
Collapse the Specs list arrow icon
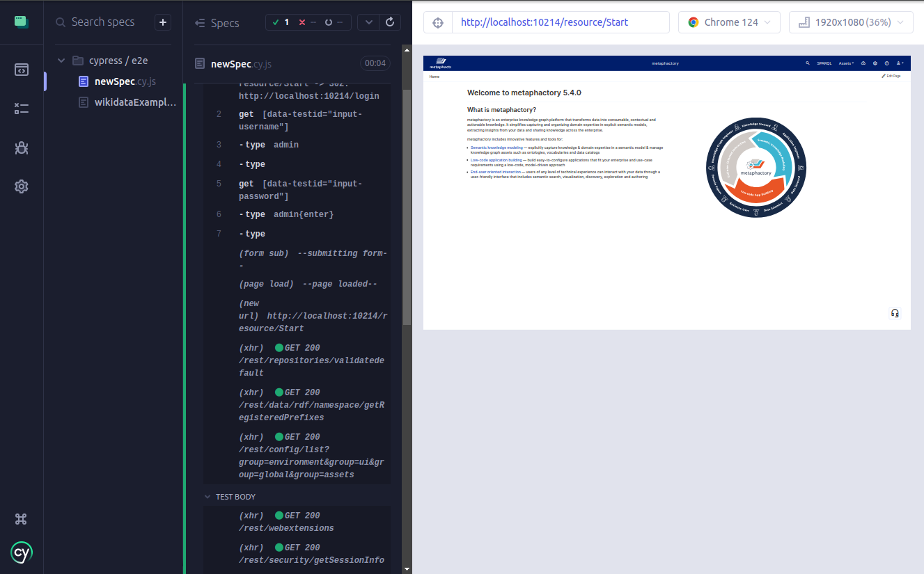201,23
